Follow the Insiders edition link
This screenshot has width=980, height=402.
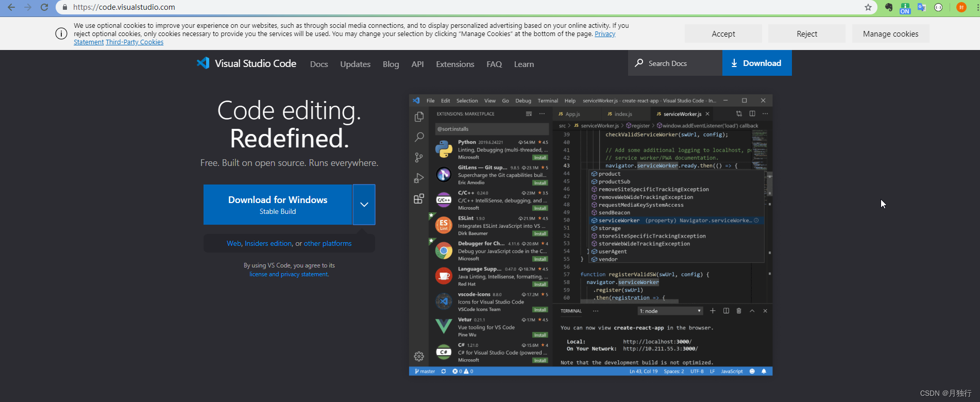coord(268,243)
